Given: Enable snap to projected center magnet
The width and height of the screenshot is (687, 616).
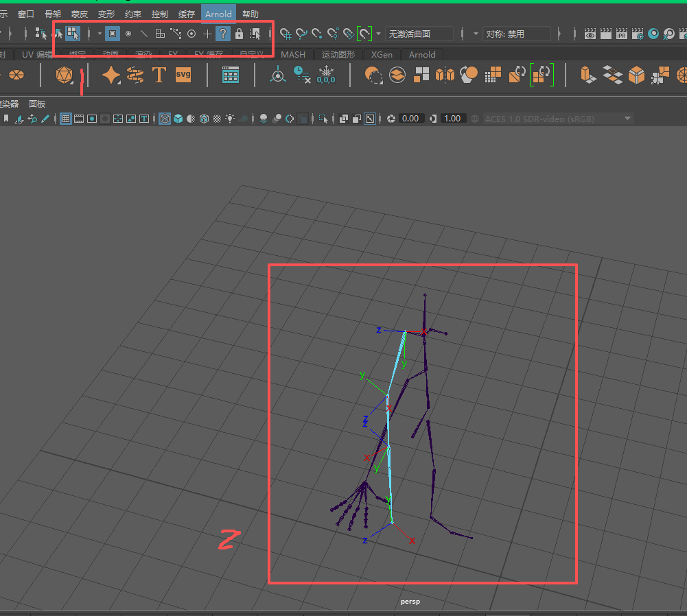Looking at the screenshot, I should coord(333,34).
